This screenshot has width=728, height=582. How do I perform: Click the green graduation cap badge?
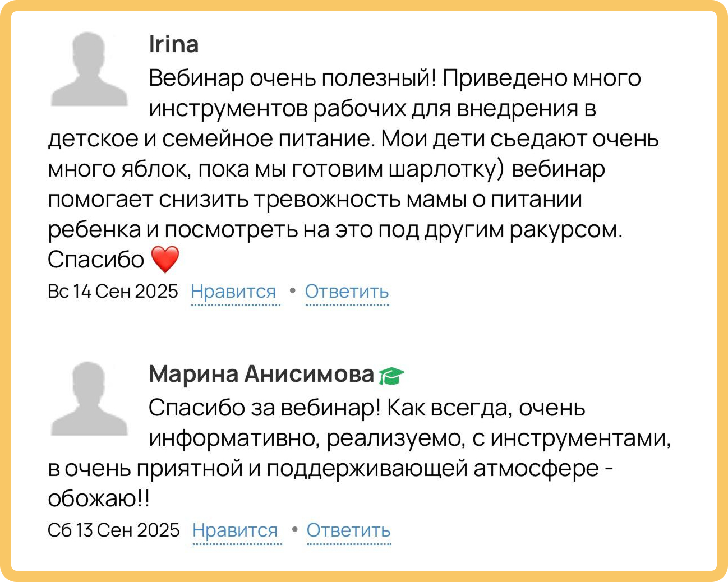click(391, 376)
